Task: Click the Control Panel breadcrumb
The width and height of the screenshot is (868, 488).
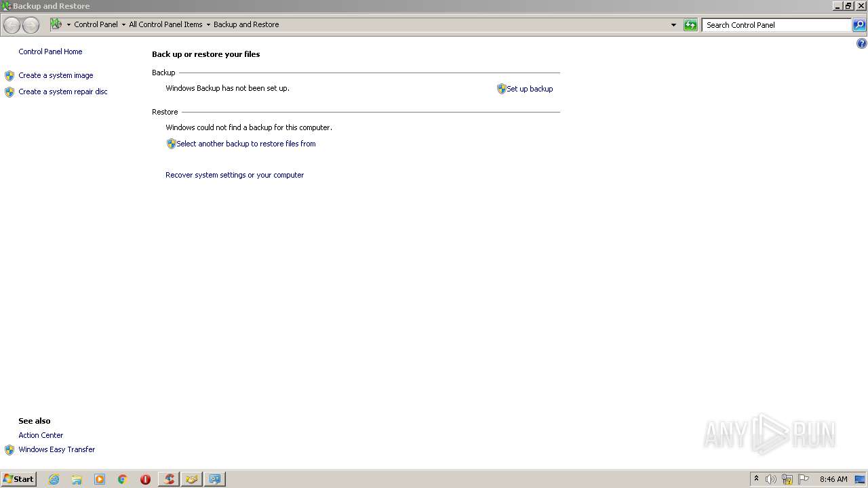Action: point(96,24)
